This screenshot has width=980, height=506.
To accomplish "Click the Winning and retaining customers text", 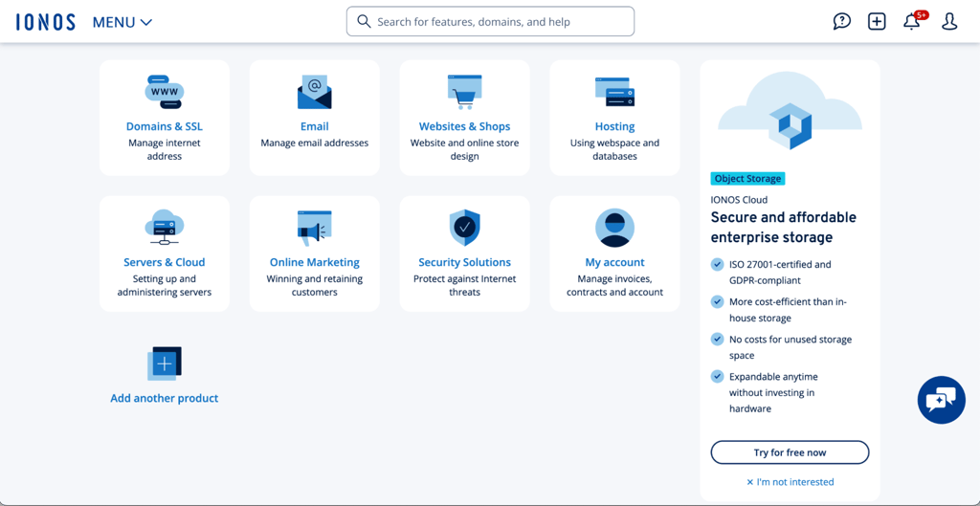I will point(314,285).
